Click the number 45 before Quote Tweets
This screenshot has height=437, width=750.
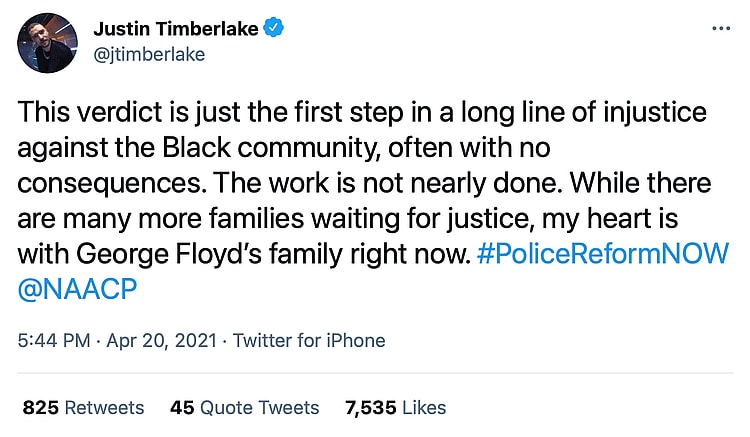tap(182, 407)
